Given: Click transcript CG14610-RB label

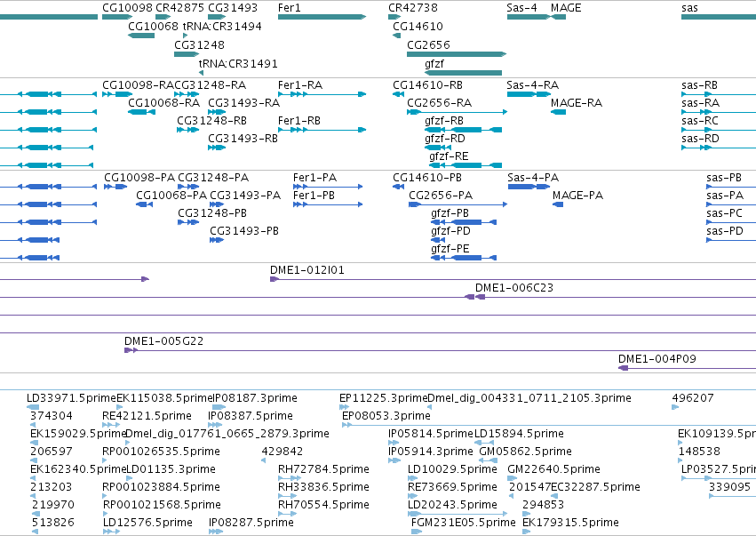Looking at the screenshot, I should tap(427, 85).
